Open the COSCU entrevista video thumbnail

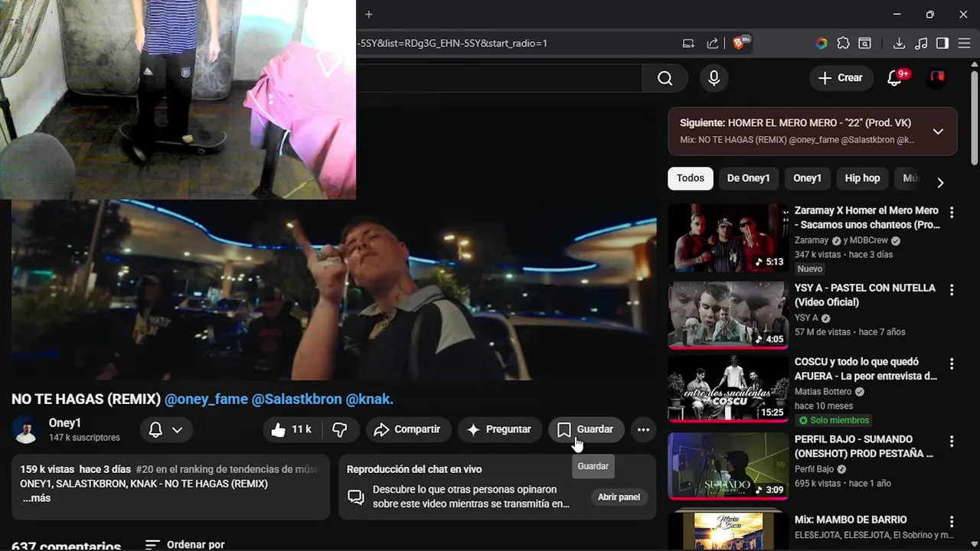coord(727,389)
